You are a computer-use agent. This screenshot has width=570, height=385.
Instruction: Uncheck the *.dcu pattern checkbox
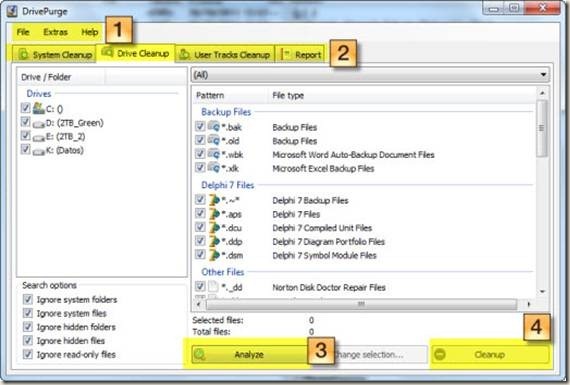[x=200, y=227]
